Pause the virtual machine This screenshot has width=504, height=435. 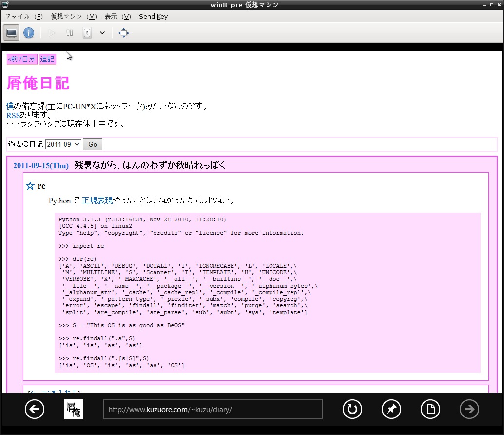69,33
